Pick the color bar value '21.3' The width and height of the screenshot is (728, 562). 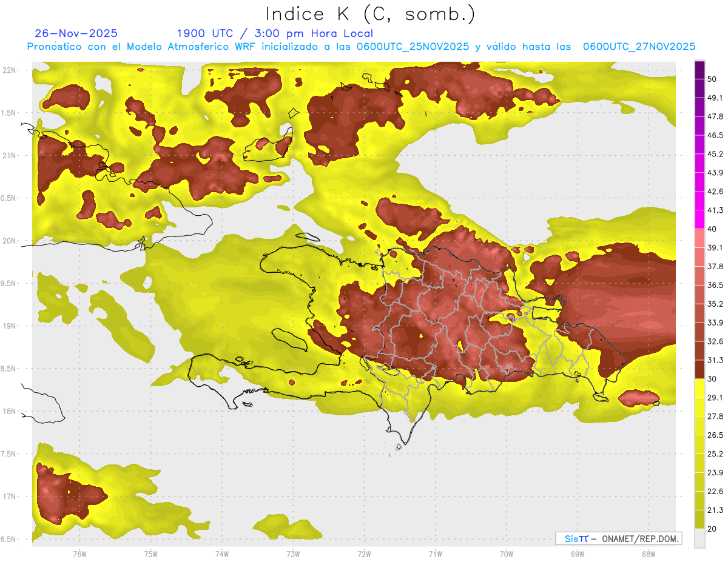pyautogui.click(x=715, y=510)
